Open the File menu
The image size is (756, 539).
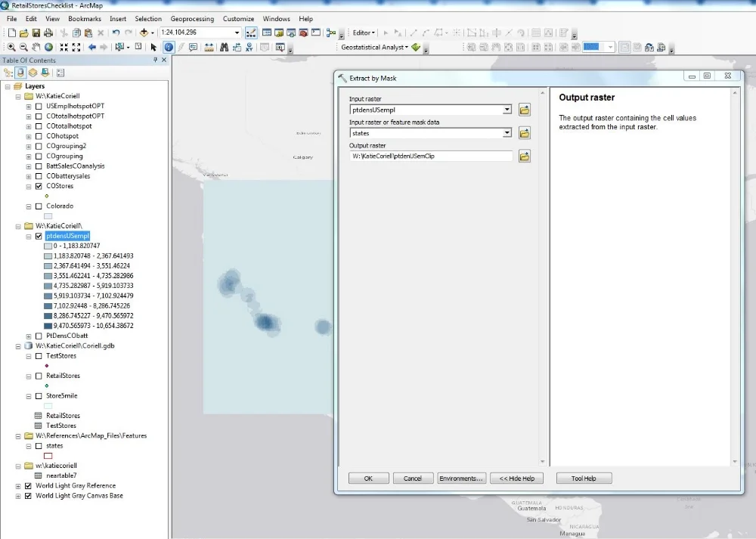(11, 19)
